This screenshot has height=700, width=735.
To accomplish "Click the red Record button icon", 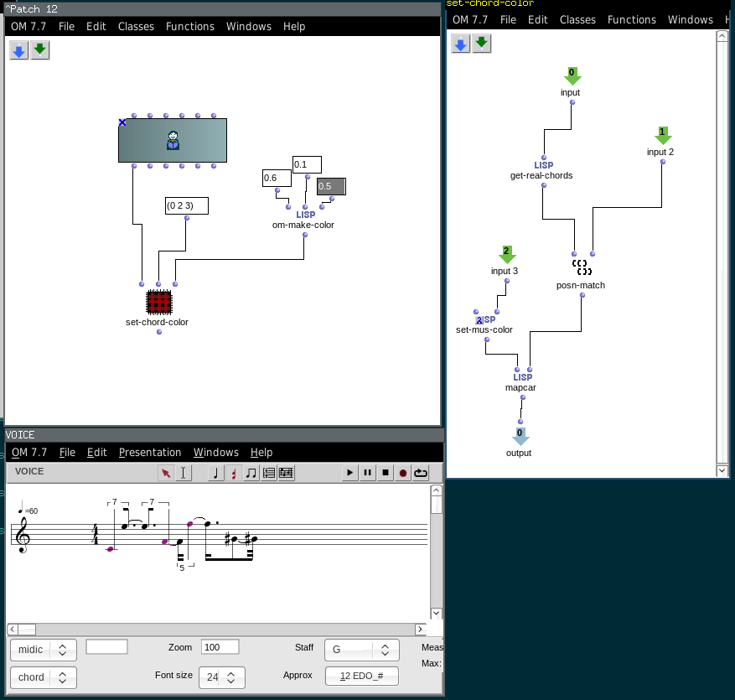I will pyautogui.click(x=402, y=473).
